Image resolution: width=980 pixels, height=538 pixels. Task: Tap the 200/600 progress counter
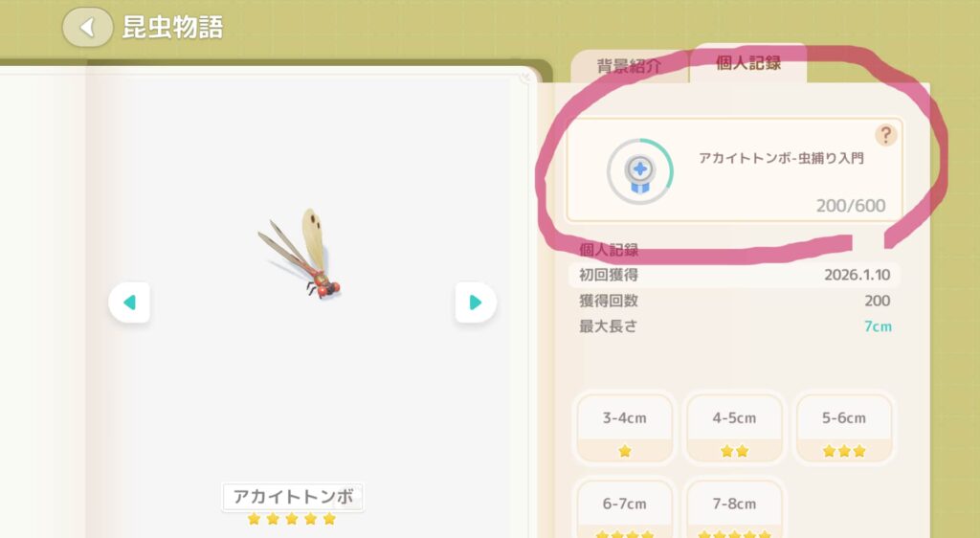(x=851, y=206)
